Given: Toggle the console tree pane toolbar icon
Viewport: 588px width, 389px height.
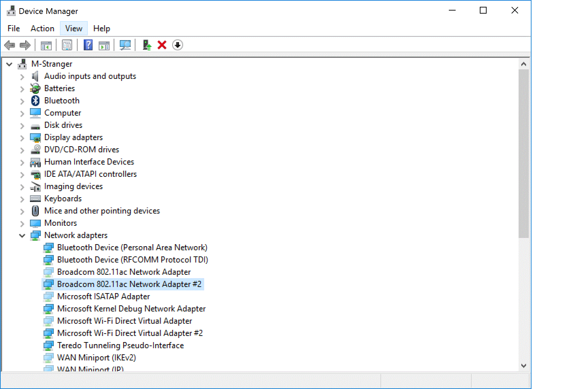Looking at the screenshot, I should pos(46,45).
